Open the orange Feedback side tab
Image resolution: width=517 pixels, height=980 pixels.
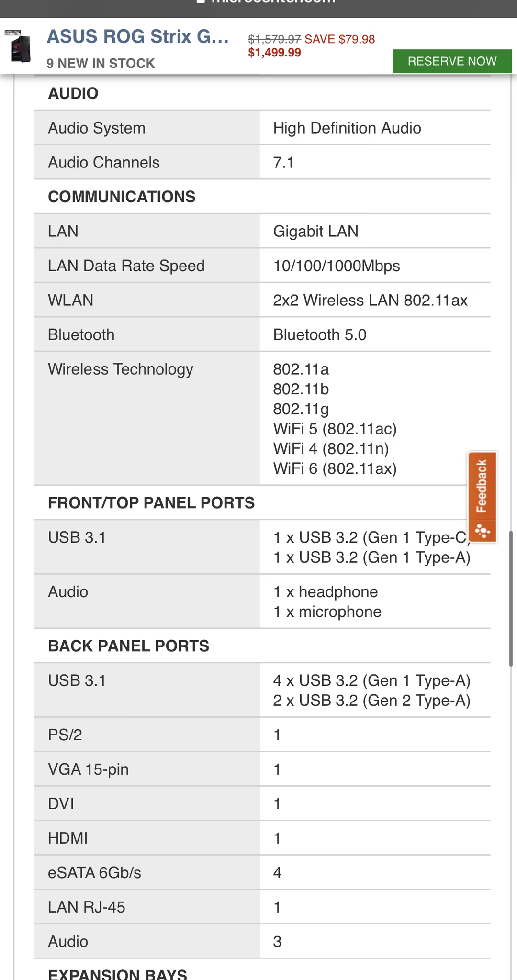[482, 497]
